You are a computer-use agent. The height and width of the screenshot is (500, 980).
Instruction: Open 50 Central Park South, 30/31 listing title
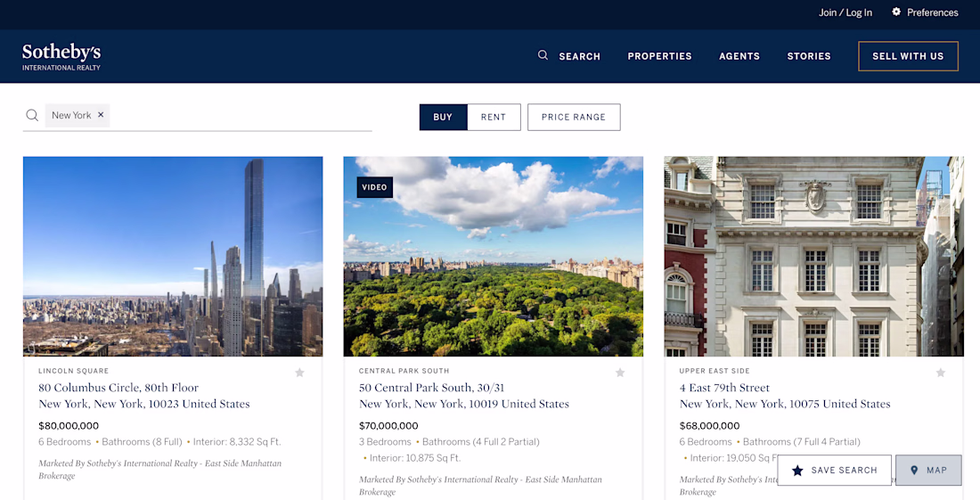[431, 388]
